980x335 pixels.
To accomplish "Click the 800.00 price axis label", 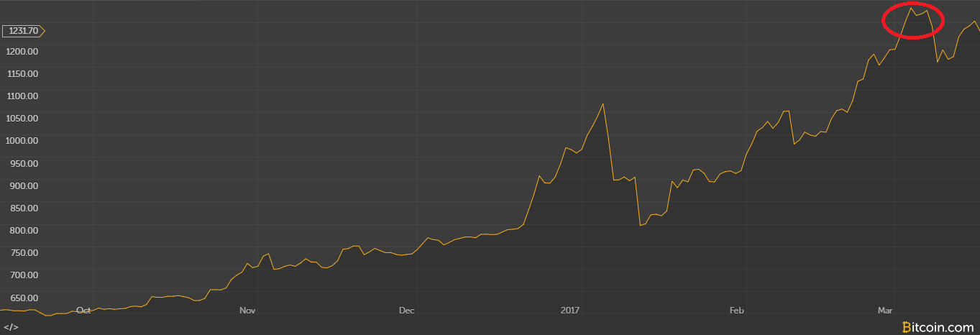I will [x=24, y=230].
